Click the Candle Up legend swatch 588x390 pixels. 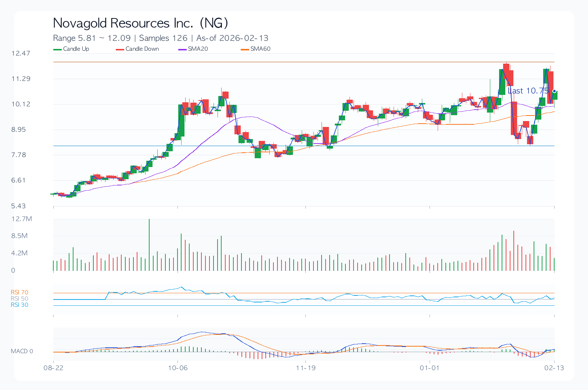coord(58,49)
